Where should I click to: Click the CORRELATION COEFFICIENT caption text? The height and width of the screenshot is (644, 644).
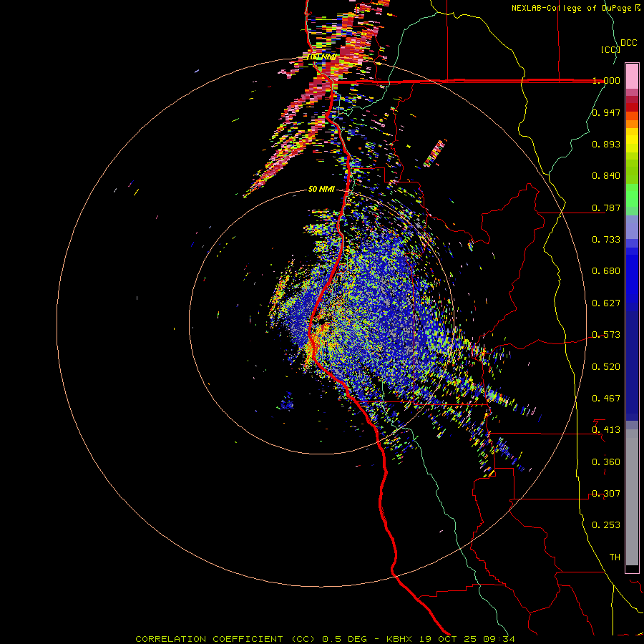click(x=209, y=639)
